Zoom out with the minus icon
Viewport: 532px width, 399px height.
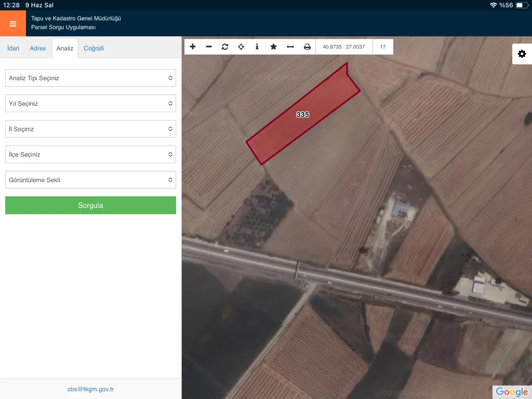[209, 47]
